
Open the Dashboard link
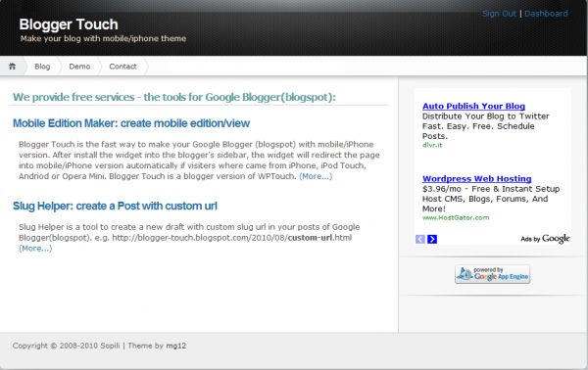546,14
